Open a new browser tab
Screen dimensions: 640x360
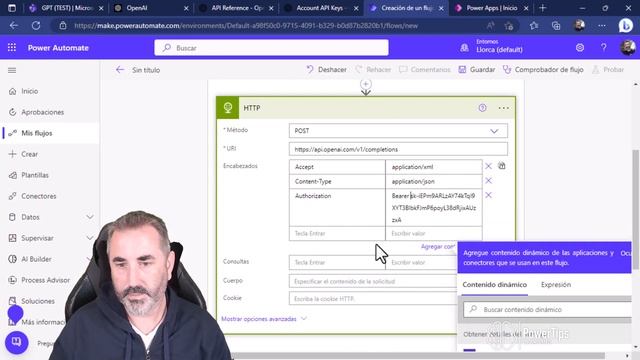pos(542,8)
